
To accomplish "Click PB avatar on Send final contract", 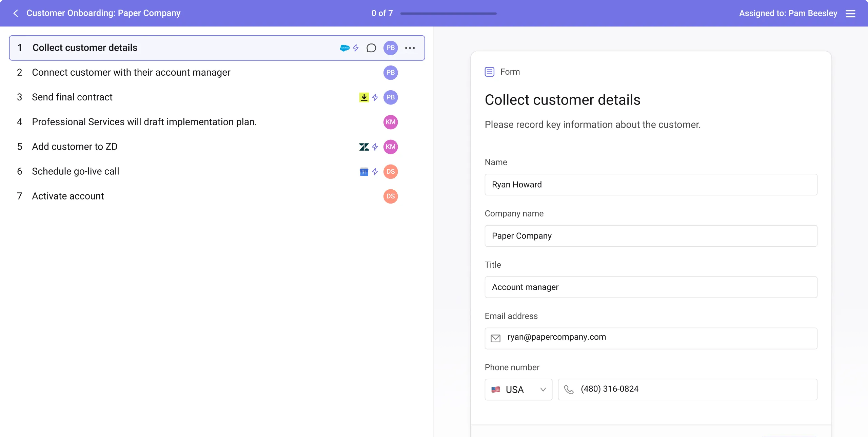I will [x=391, y=97].
